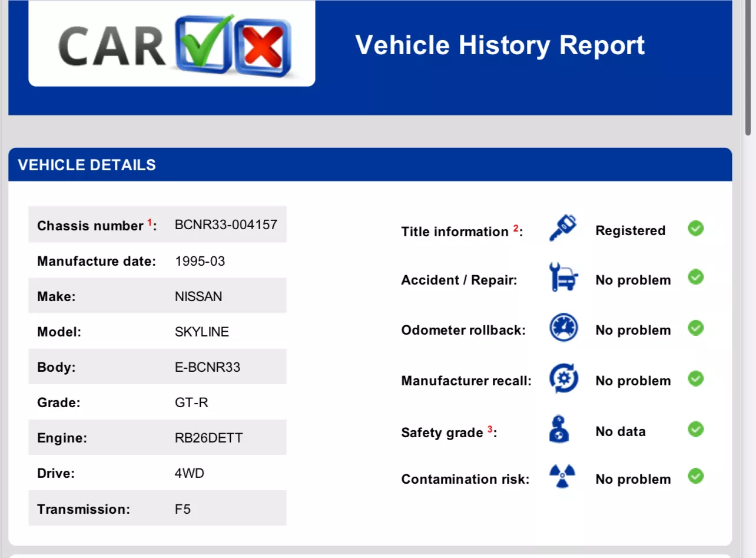Click the Odometer rollback gauge icon
Screen dimensions: 756x558
[x=563, y=328]
